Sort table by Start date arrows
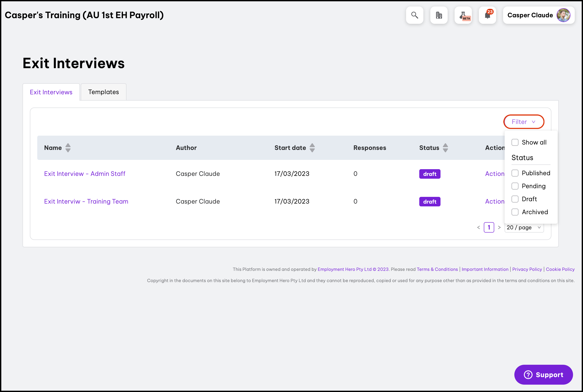Image resolution: width=583 pixels, height=392 pixels. pos(312,148)
